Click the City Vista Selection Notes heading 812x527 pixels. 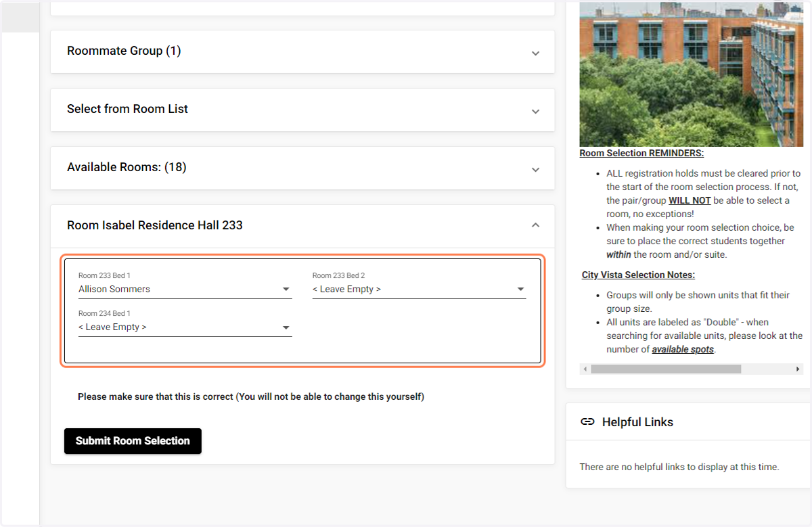pos(638,275)
